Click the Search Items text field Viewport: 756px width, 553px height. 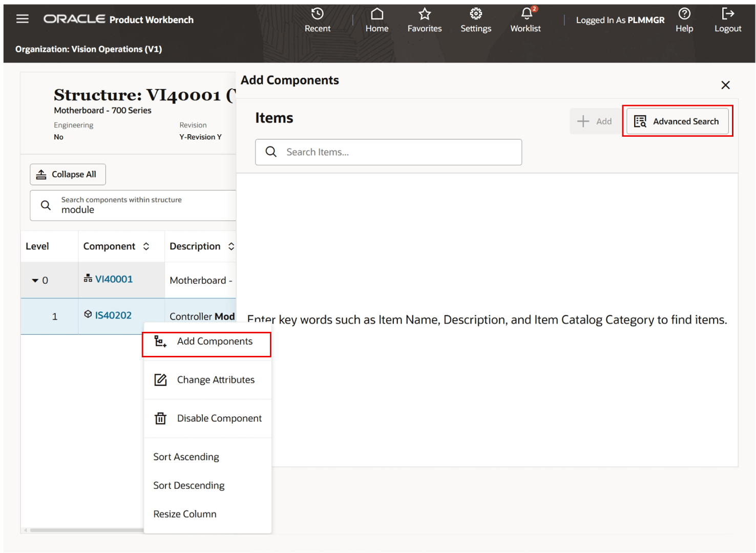(x=388, y=152)
